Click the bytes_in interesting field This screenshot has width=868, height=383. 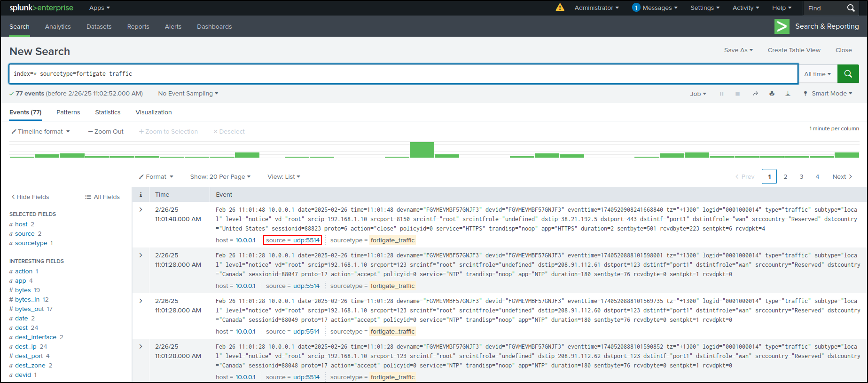click(x=27, y=300)
